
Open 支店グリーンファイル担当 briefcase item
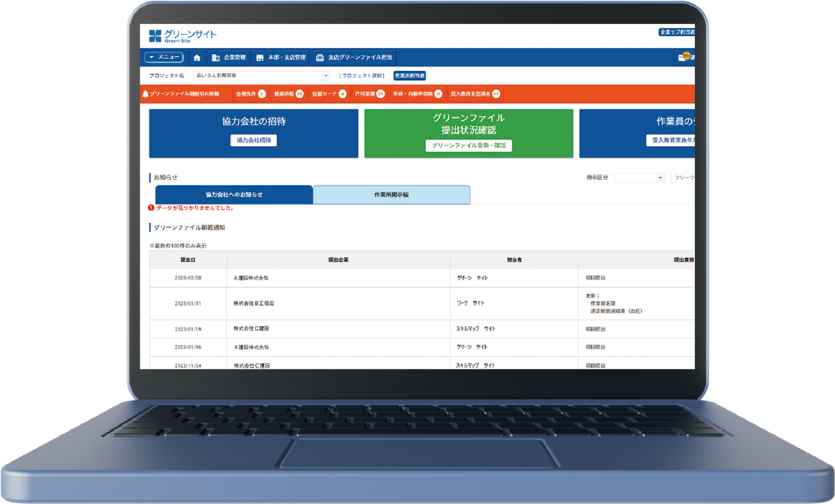coord(354,57)
